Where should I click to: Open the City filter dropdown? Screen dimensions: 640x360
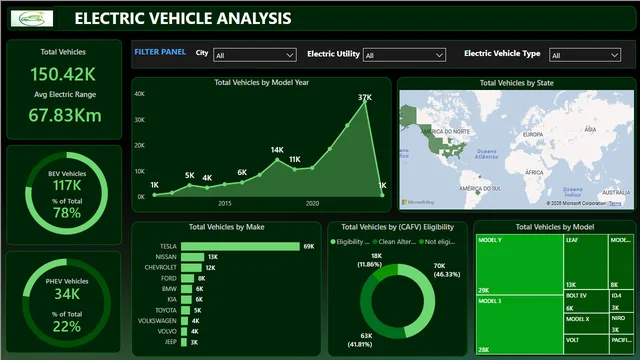[x=255, y=55]
